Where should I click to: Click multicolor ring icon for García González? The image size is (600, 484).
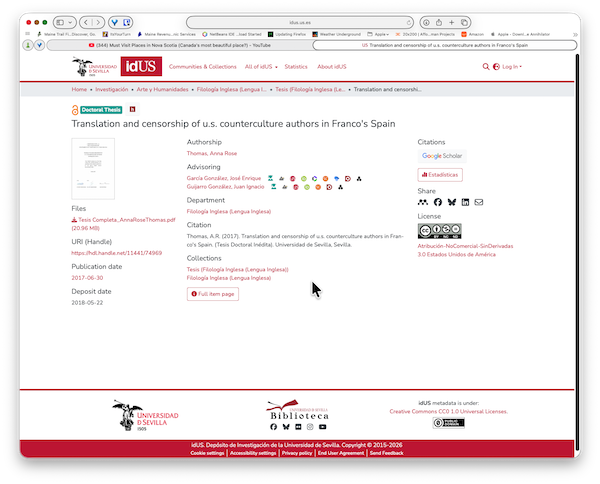(315, 179)
